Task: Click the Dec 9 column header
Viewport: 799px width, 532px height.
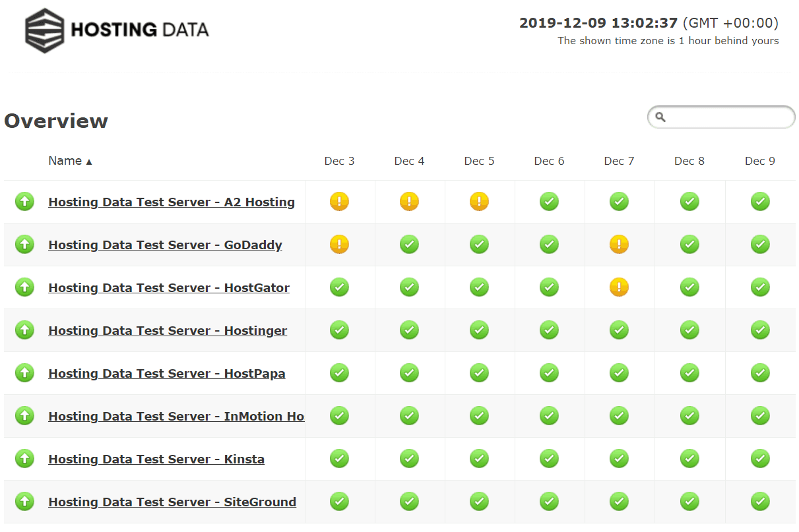Action: (x=760, y=162)
